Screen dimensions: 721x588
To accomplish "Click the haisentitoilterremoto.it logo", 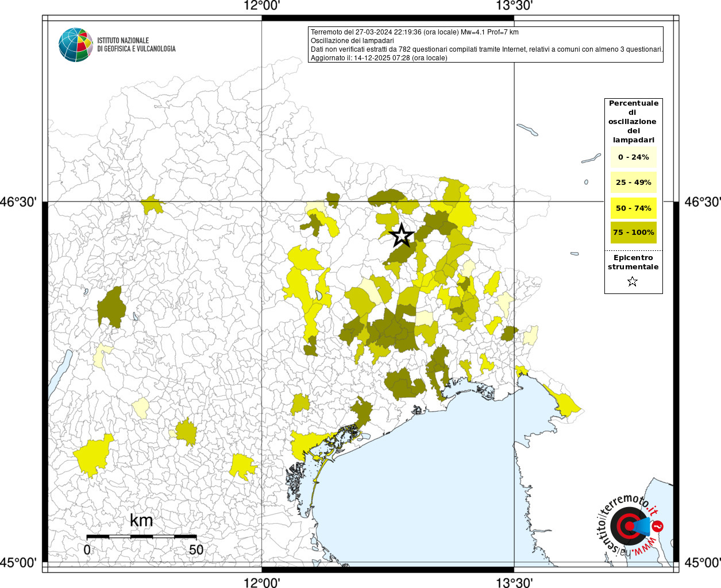I will coord(630,525).
